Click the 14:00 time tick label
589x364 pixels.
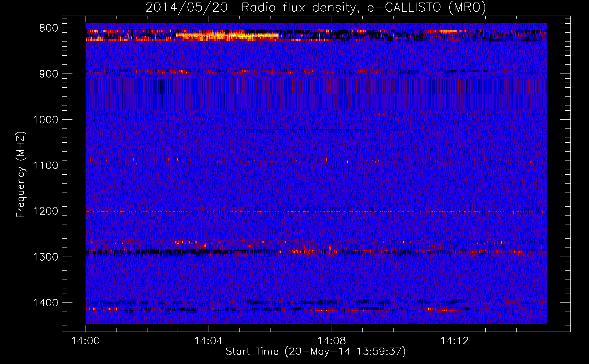pos(86,341)
